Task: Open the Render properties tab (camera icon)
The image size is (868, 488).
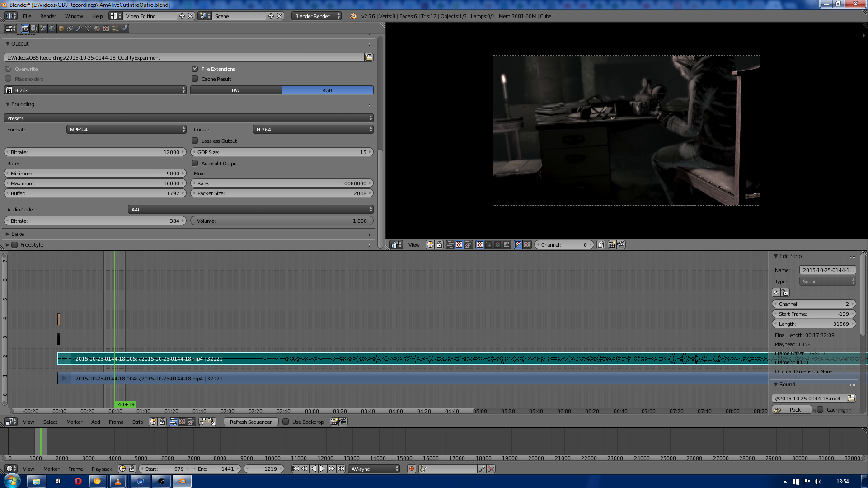Action: pyautogui.click(x=25, y=28)
